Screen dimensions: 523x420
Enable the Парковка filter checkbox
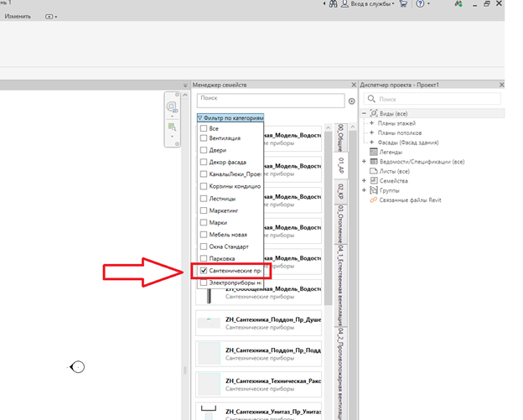click(204, 258)
